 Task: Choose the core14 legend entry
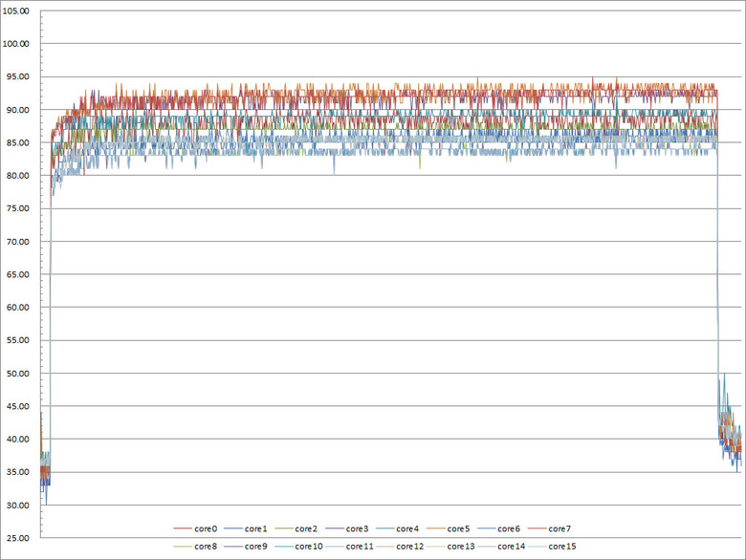tap(501, 547)
